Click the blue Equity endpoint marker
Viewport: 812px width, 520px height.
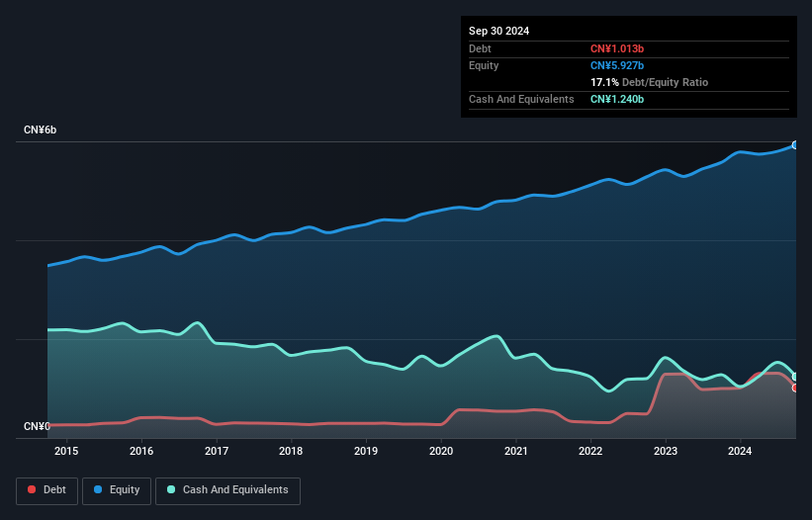click(795, 145)
